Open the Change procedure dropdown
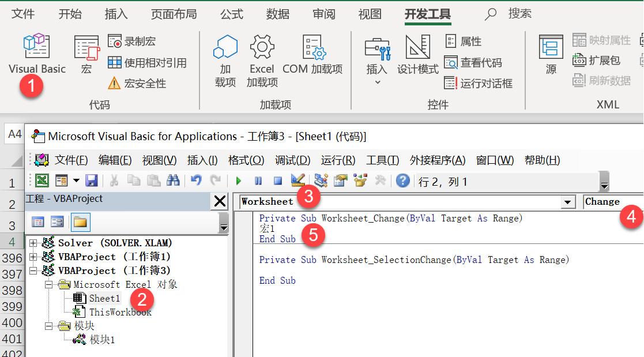Image resolution: width=644 pixels, height=357 pixels. (x=613, y=202)
